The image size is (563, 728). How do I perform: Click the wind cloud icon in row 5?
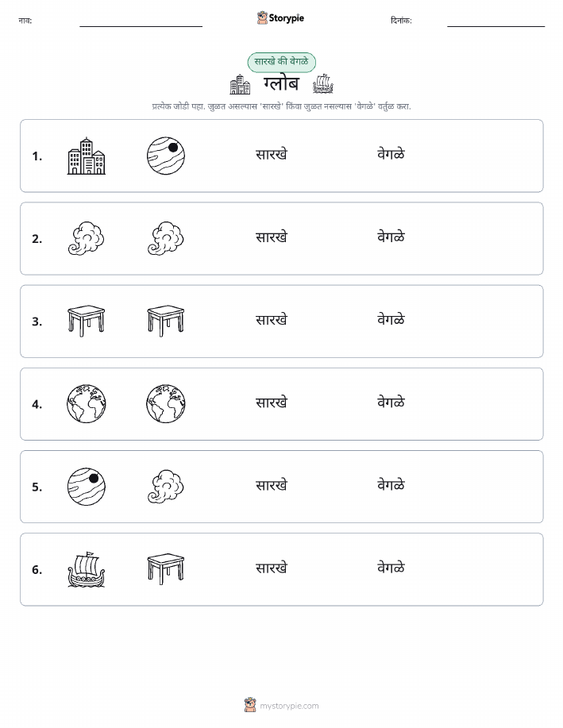[x=166, y=487]
